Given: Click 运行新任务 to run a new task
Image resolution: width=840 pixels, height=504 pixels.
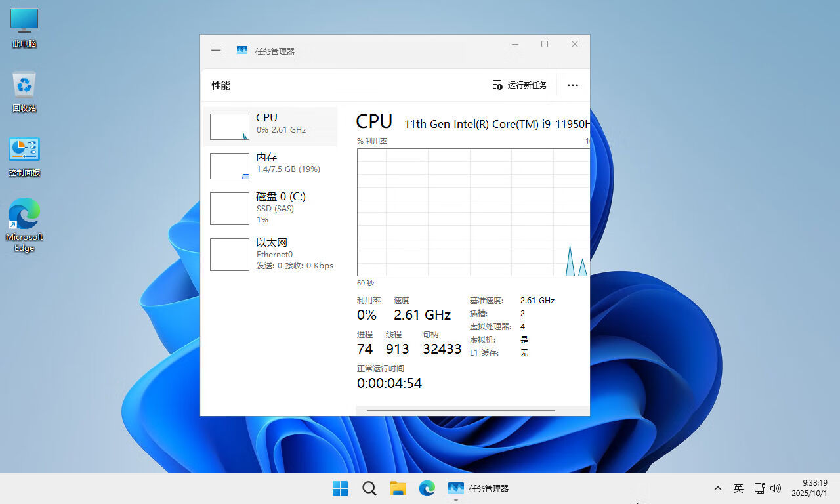Looking at the screenshot, I should [x=519, y=85].
